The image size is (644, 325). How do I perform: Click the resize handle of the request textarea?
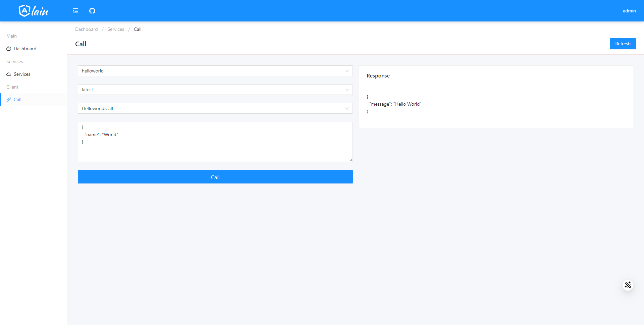tap(351, 160)
